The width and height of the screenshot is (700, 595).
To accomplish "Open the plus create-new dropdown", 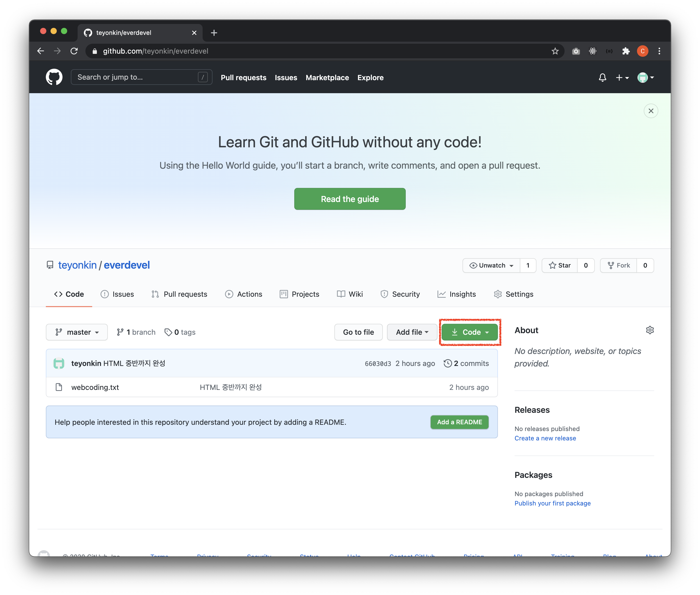I will click(x=622, y=78).
